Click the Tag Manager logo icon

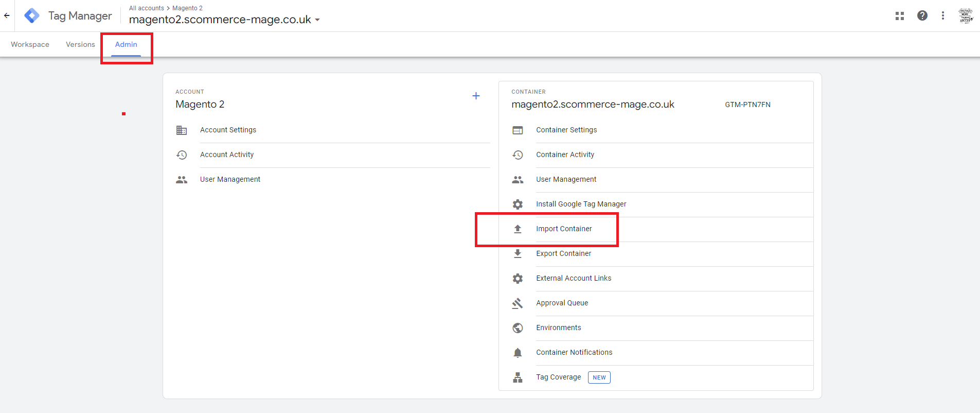tap(32, 15)
